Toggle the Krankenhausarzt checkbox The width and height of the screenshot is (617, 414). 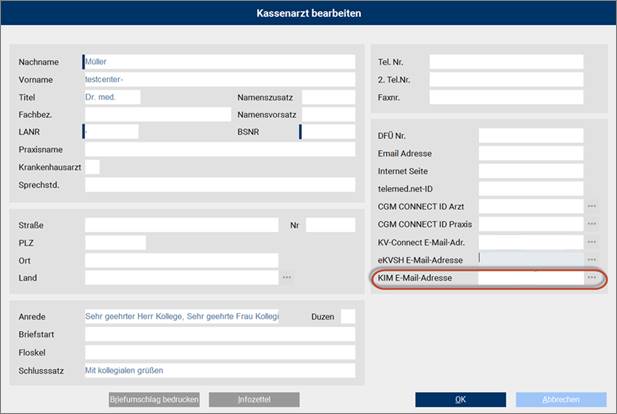click(92, 166)
